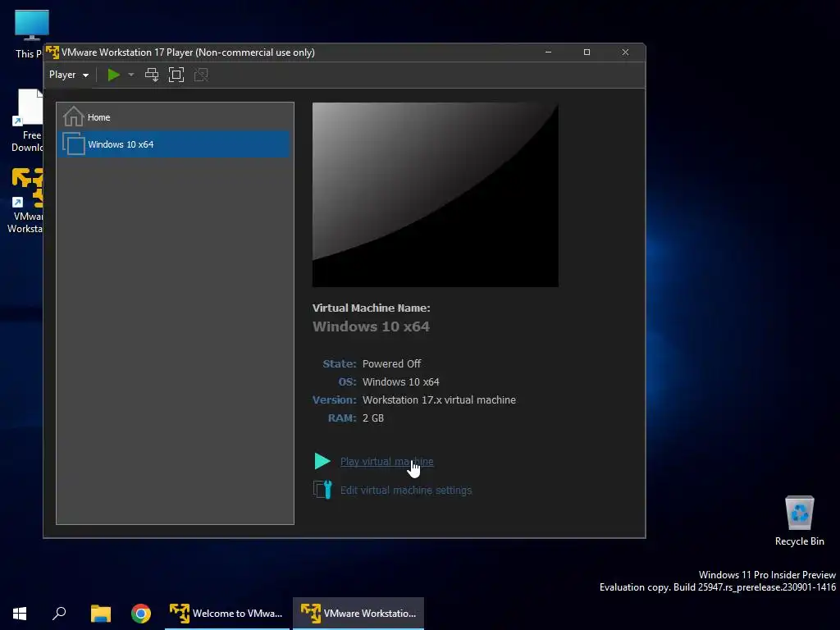The width and height of the screenshot is (840, 630).
Task: Select the Free Download desktop shortcut
Action: click(x=25, y=121)
